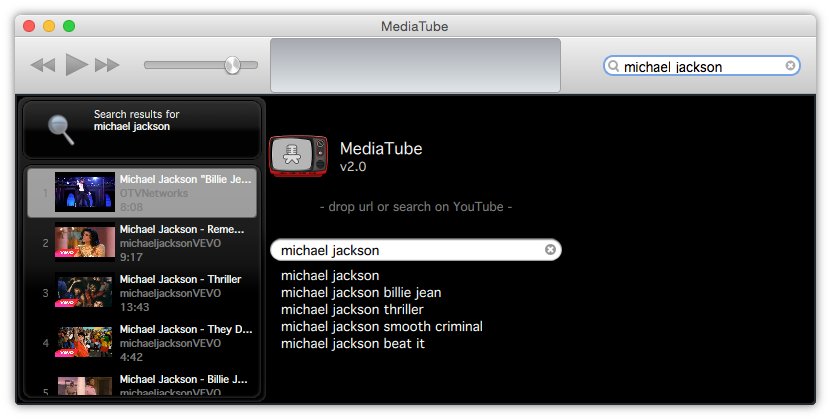Select result title 'Michael Jackson - They D...'
The height and width of the screenshot is (420, 831).
186,329
